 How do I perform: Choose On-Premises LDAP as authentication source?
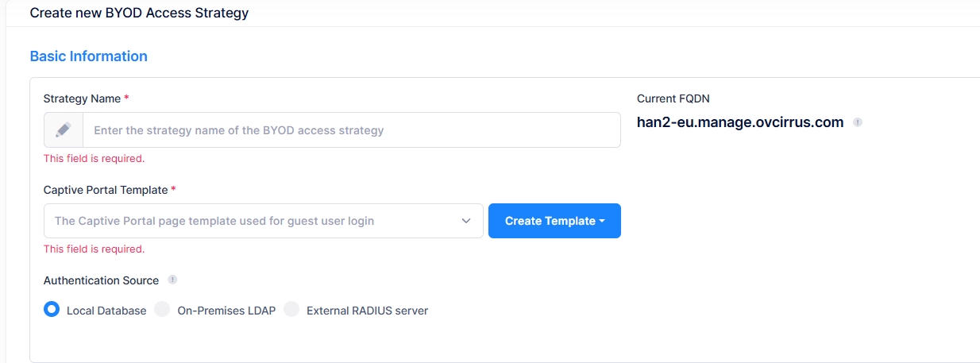(x=162, y=310)
